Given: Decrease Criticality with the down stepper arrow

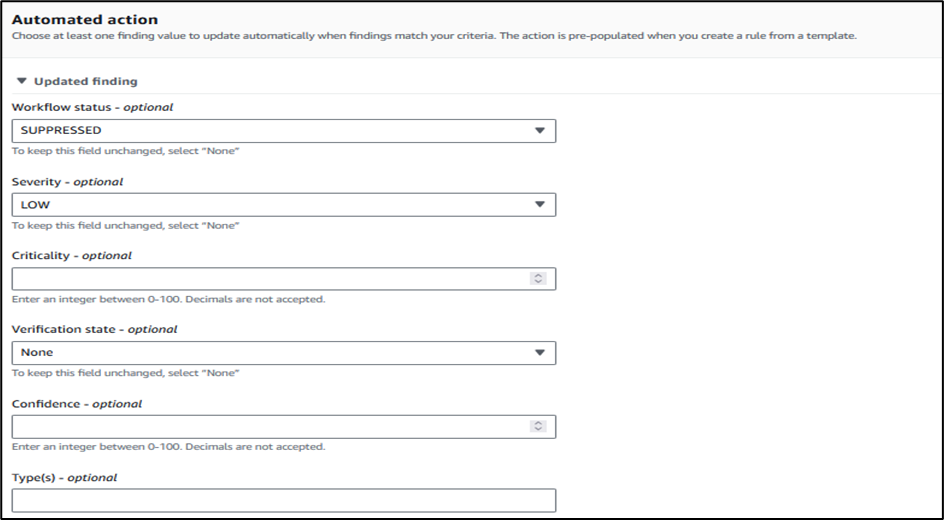Looking at the screenshot, I should [x=538, y=282].
